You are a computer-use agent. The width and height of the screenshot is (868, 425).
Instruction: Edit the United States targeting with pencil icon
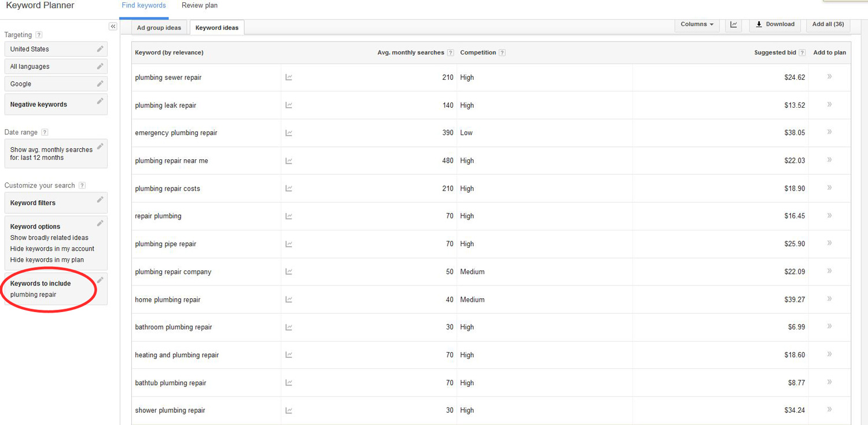point(99,49)
